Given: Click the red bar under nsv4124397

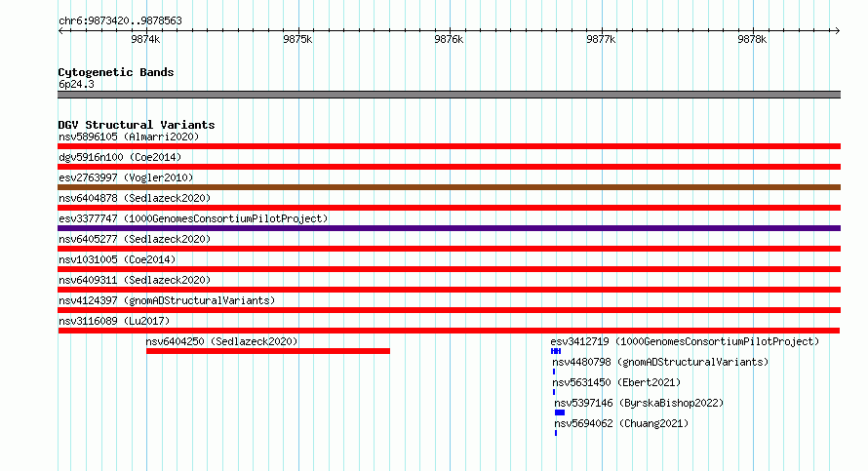Looking at the screenshot, I should [449, 310].
